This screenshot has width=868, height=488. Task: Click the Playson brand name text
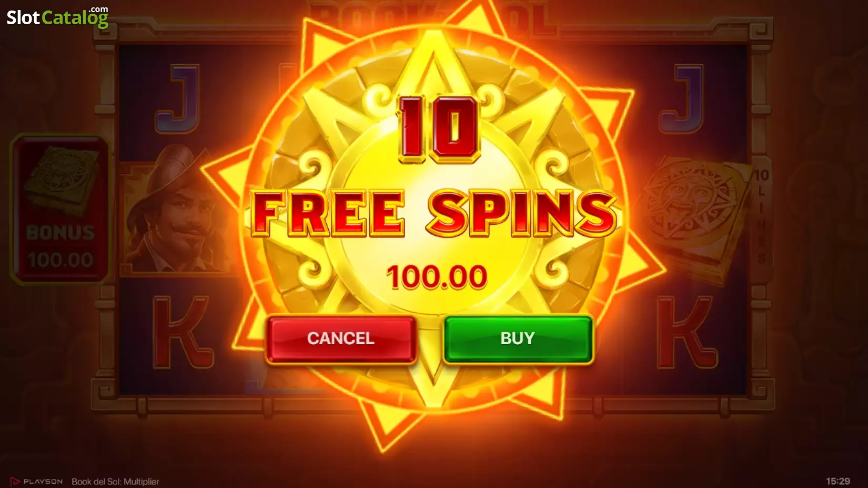43,481
